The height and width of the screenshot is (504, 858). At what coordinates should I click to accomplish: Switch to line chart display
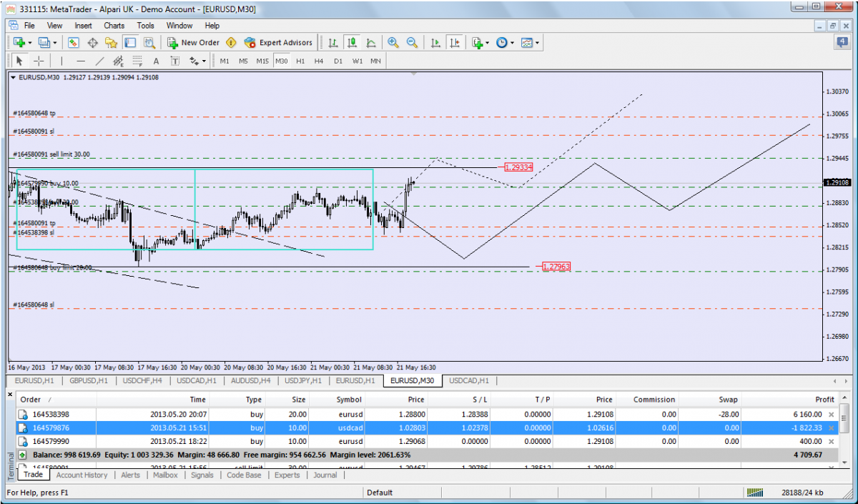370,43
